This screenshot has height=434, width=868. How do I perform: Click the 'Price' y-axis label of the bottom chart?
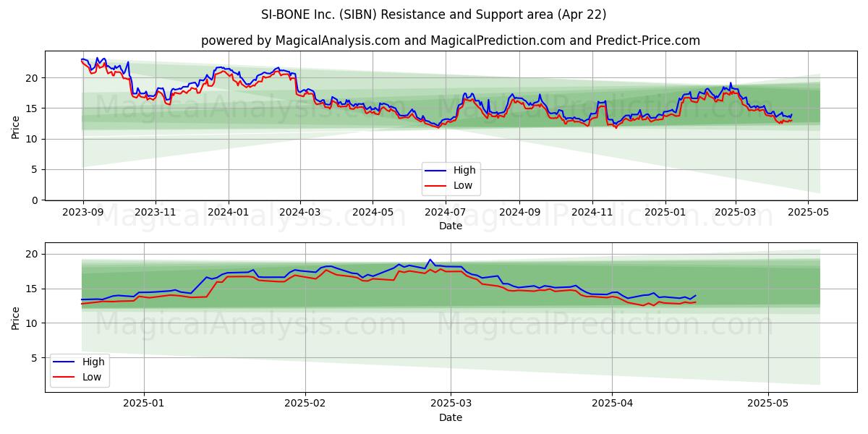[x=16, y=317]
